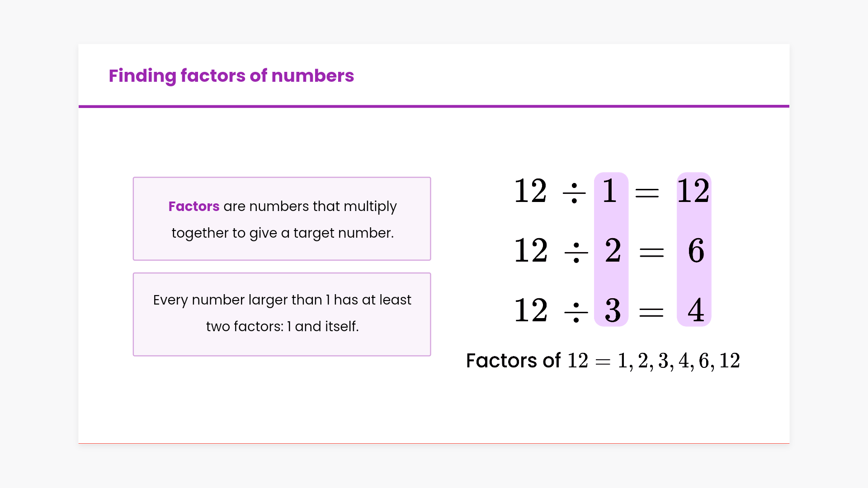Select the factor list "1, 2, 3, 4, 6, 12"
This screenshot has height=488, width=868.
click(679, 361)
